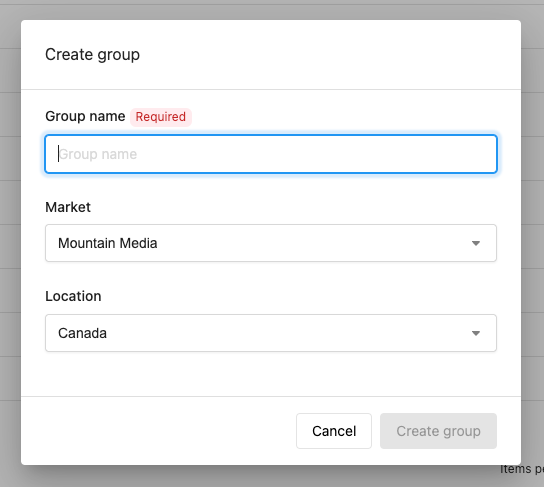The width and height of the screenshot is (544, 487).
Task: Focus the Group name text field
Action: pyautogui.click(x=271, y=154)
